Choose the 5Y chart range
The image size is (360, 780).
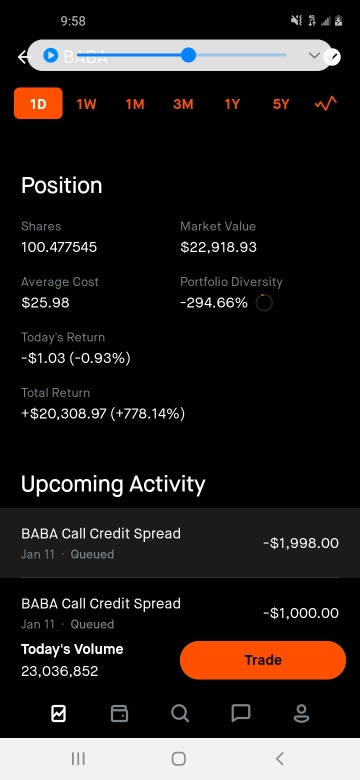coord(280,104)
